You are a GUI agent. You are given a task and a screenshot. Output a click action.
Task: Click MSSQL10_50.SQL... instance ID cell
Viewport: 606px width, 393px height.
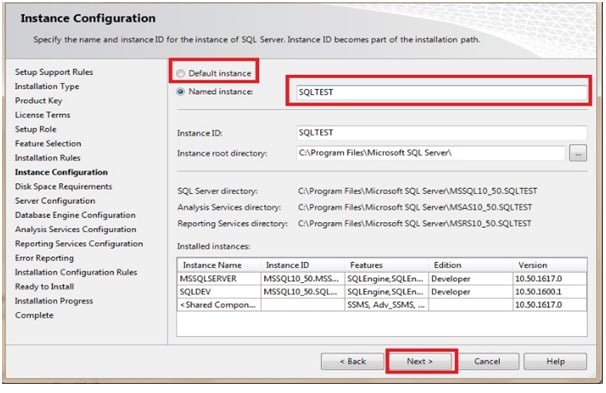click(x=303, y=292)
